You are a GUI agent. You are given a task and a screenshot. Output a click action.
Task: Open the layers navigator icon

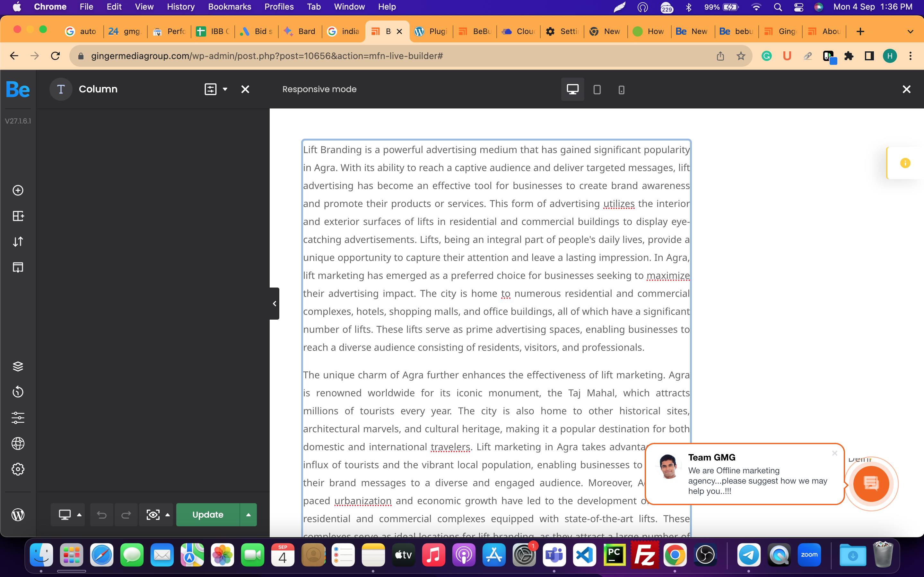coord(18,366)
